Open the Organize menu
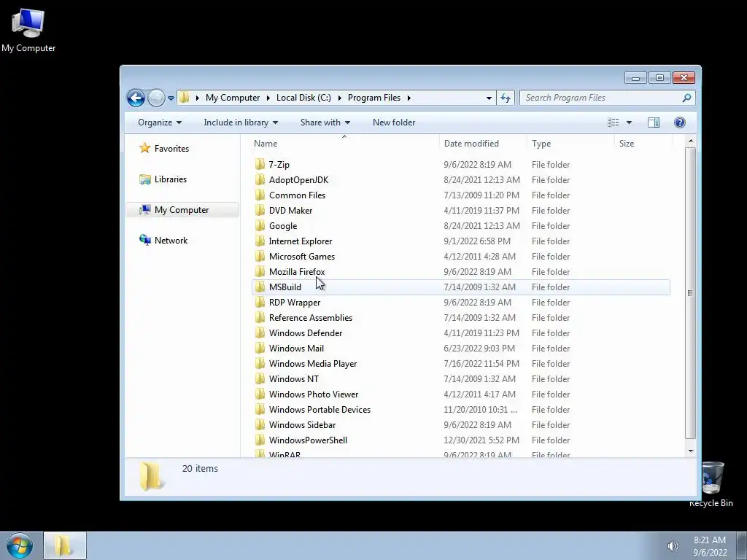Image resolution: width=747 pixels, height=560 pixels. [160, 122]
